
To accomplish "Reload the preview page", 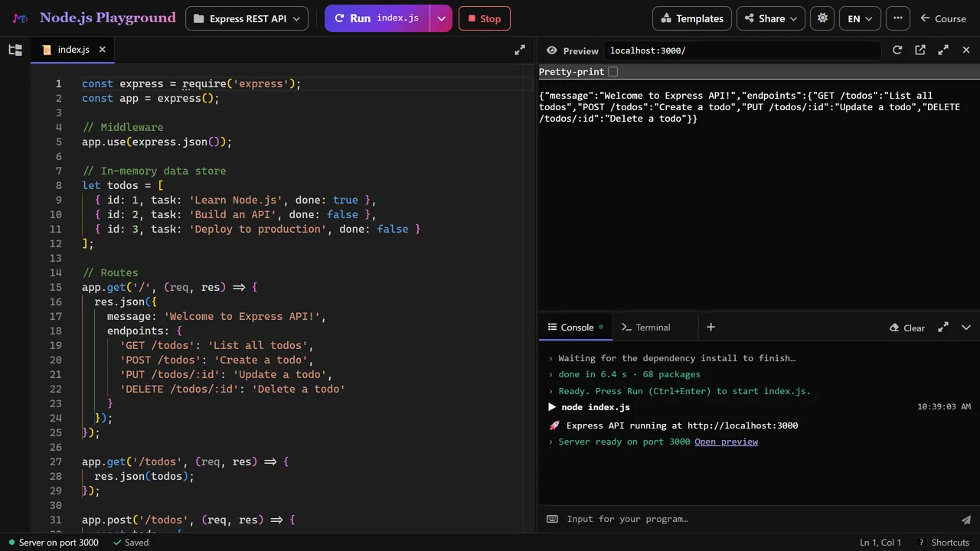I will [897, 50].
